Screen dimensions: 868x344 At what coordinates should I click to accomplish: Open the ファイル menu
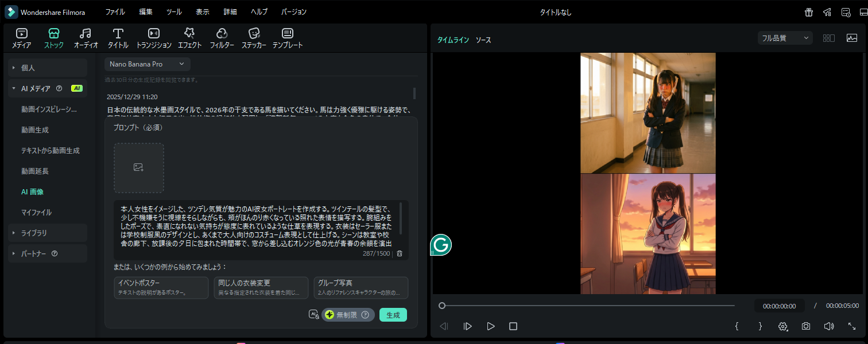pyautogui.click(x=115, y=12)
